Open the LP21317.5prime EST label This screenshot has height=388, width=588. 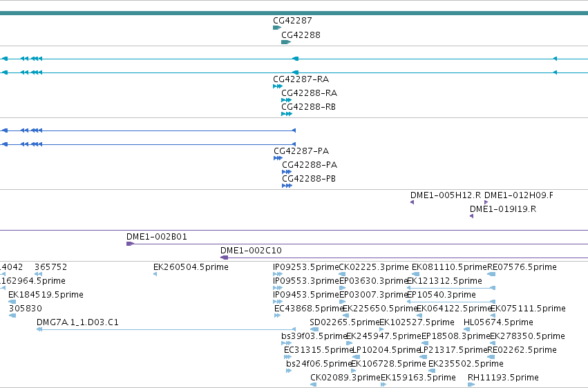tap(453, 350)
